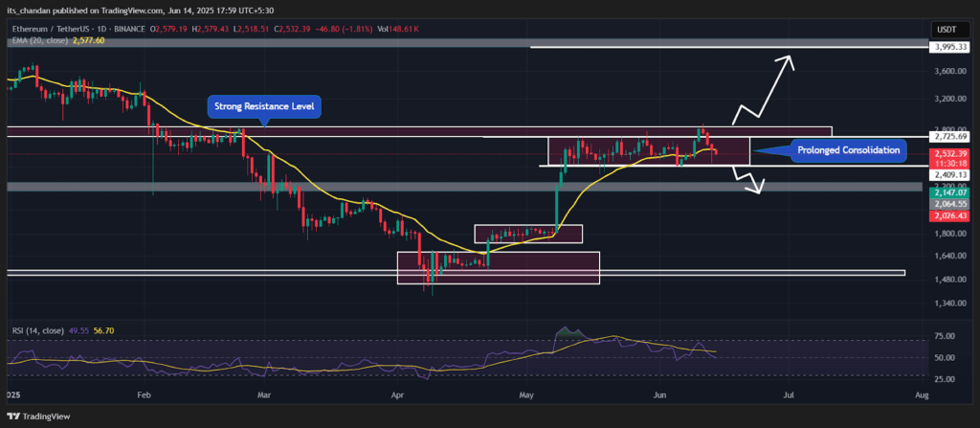This screenshot has height=428, width=980.
Task: Click the Jun label on time axis
Action: [x=661, y=395]
